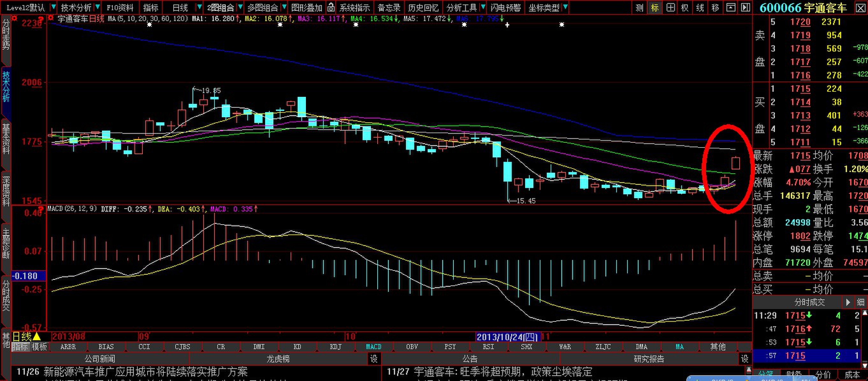Open the 龙虎榜 tab

[278, 359]
